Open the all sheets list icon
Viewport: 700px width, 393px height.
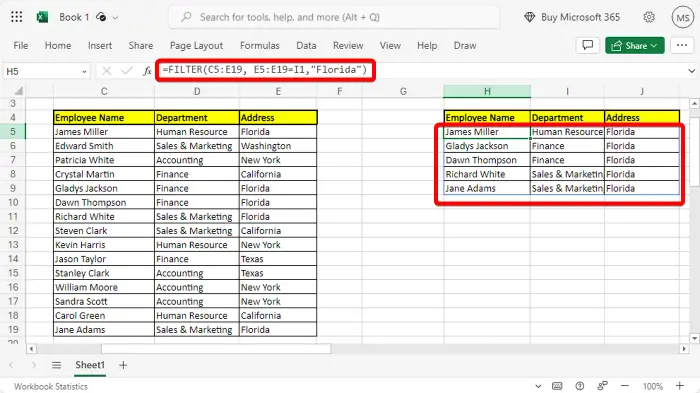[56, 365]
